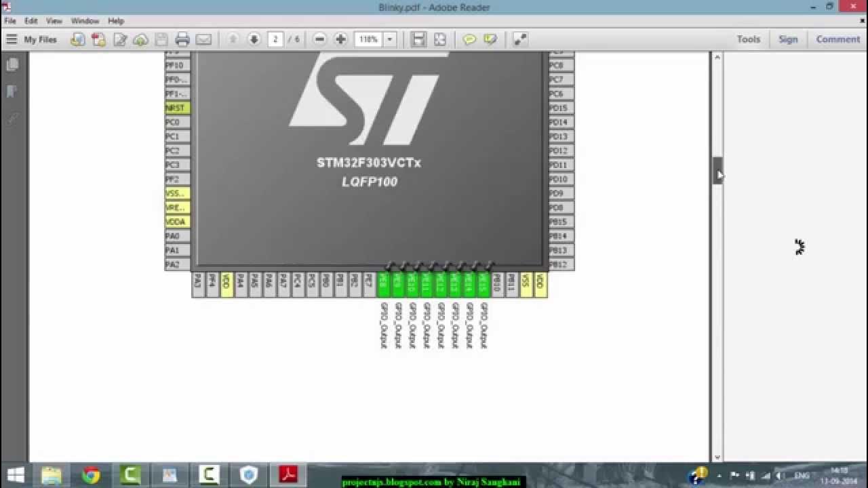Click the 118% zoom value field
This screenshot has width=868, height=488.
(x=369, y=39)
